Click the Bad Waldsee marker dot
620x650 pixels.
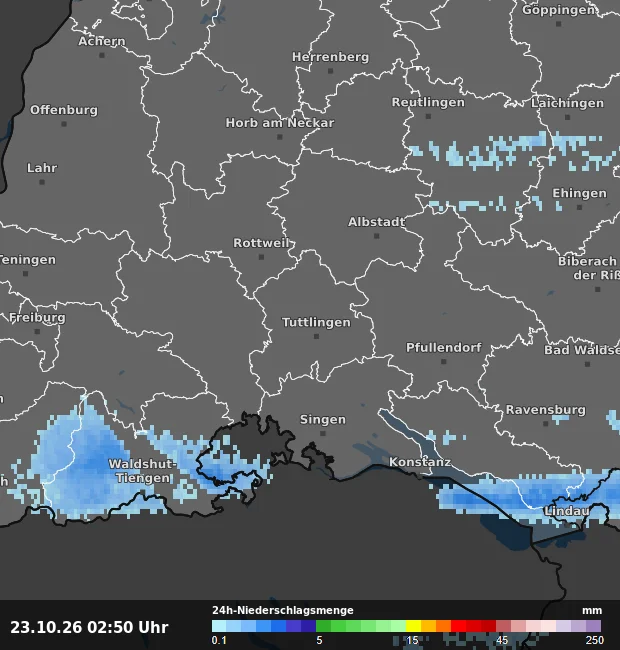tap(587, 364)
